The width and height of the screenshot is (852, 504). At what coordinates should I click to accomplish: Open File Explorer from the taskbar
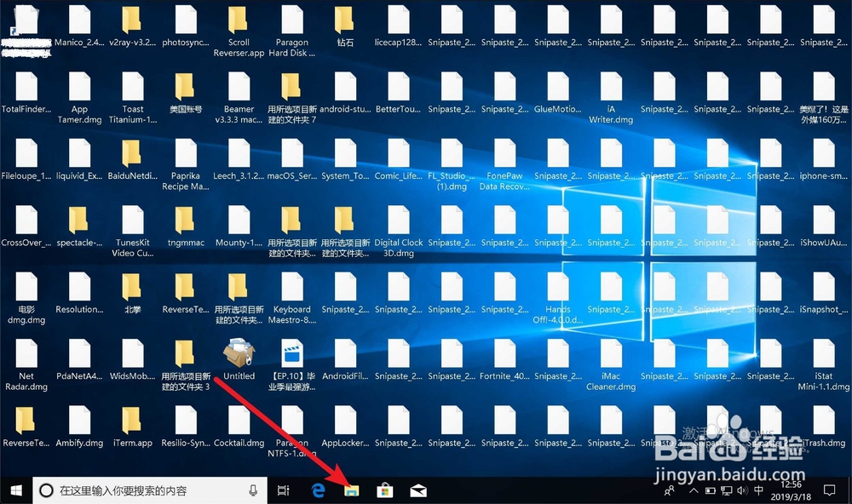coord(352,491)
